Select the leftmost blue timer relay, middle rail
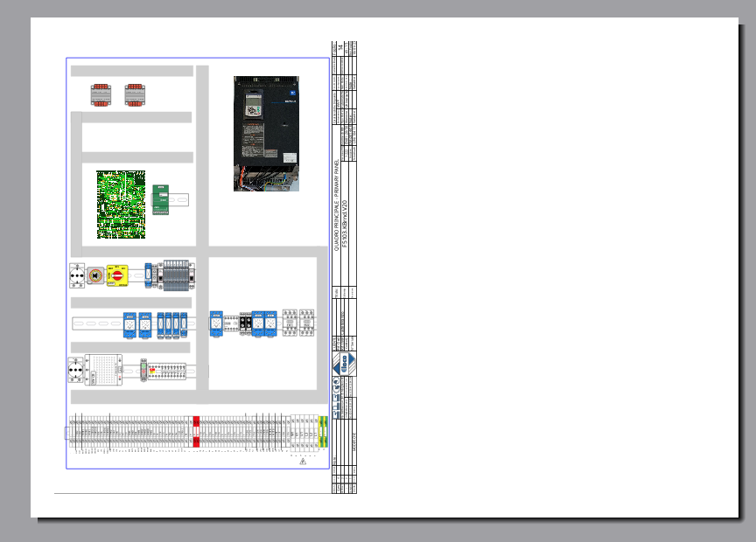Screen dimensions: 756x542 pos(129,324)
